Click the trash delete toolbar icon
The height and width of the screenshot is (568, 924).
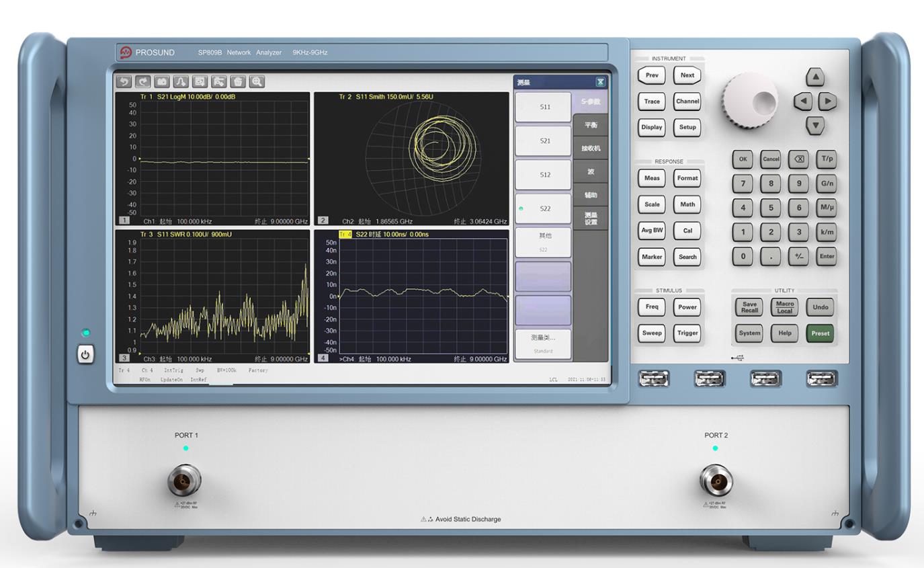238,81
